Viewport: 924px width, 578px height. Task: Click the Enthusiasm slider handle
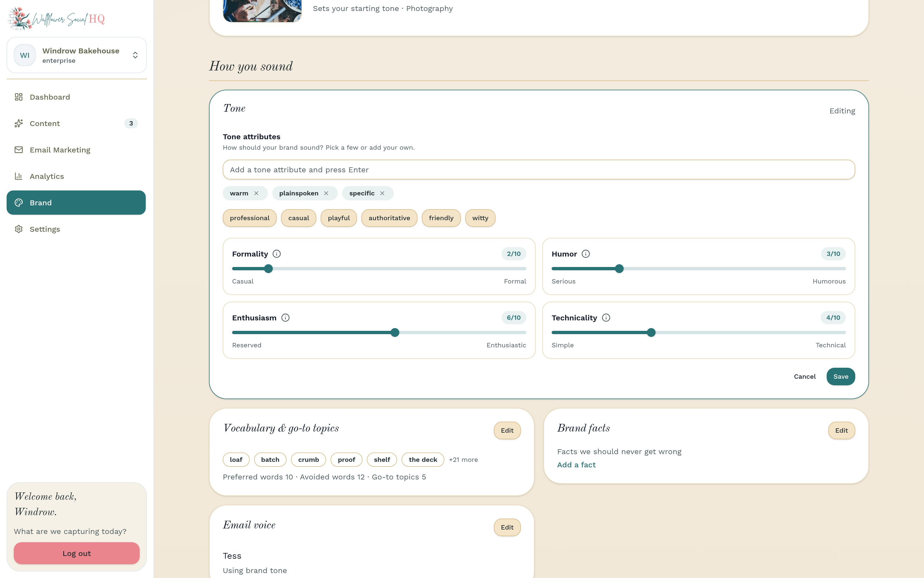[395, 332]
